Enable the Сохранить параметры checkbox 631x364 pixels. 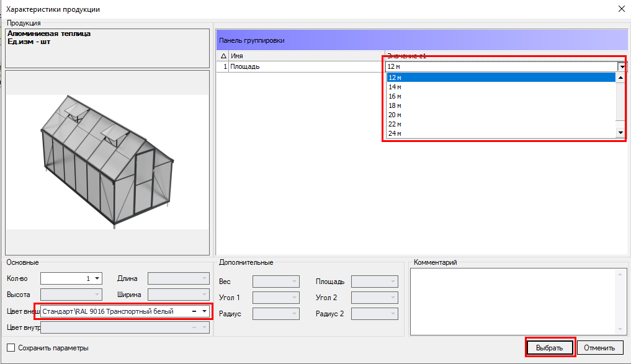(11, 347)
